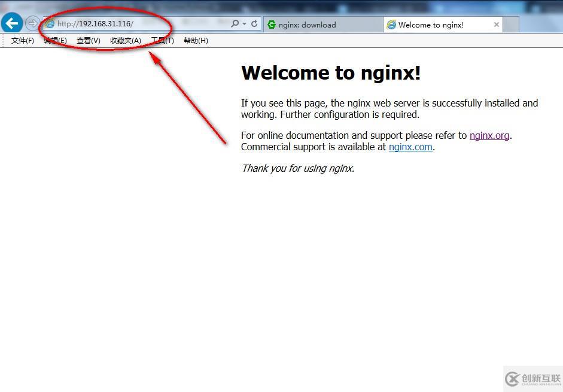Open the 工具(T) menu
This screenshot has height=392, width=563.
161,40
